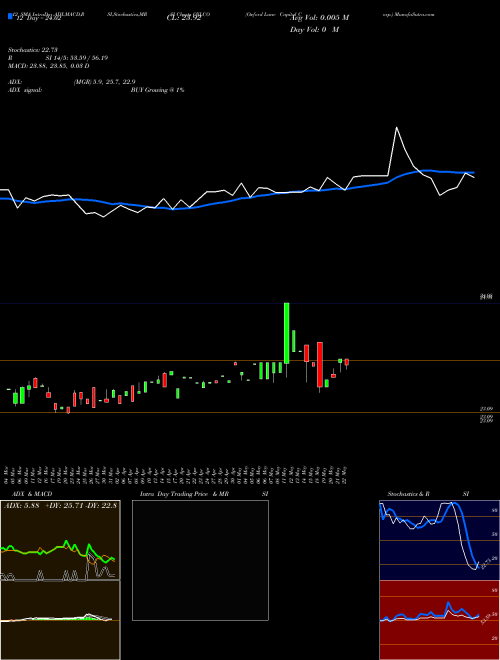Click the white price line spike peak
Screen dimensions: 500x660
click(396, 128)
